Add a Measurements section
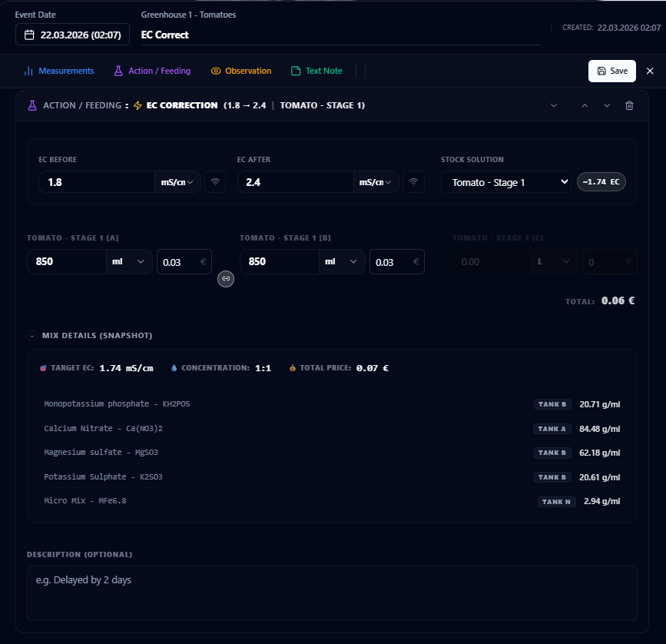Screen dimensions: 666x644 [x=59, y=71]
